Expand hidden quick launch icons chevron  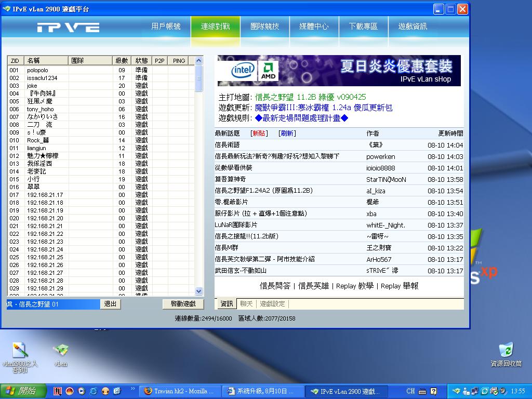coord(132,389)
